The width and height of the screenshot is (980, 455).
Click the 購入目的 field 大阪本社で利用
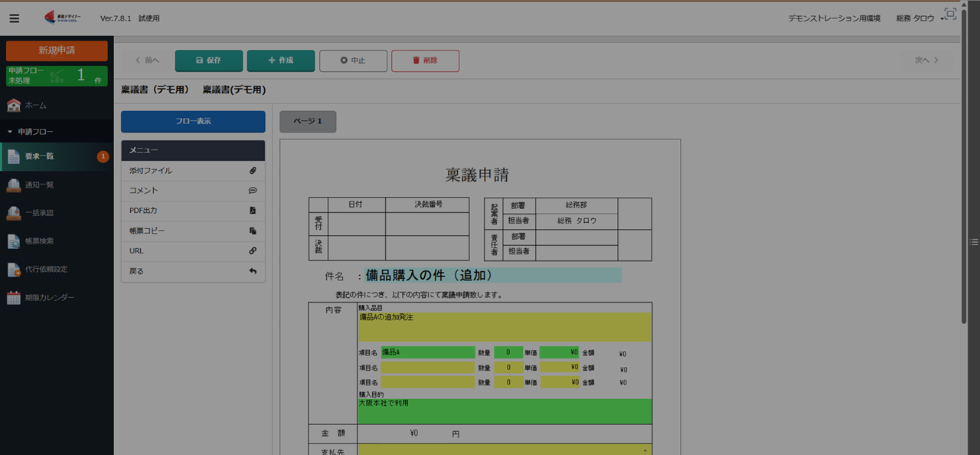point(504,411)
